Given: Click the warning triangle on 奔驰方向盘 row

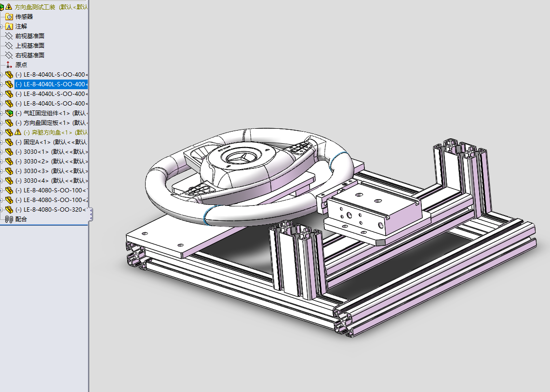Looking at the screenshot, I should point(18,132).
